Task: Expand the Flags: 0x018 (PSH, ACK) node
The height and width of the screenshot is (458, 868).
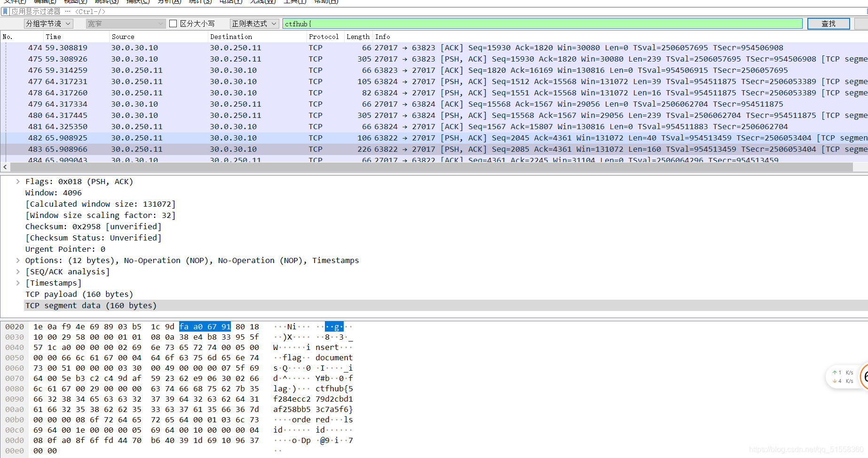Action: click(x=18, y=181)
